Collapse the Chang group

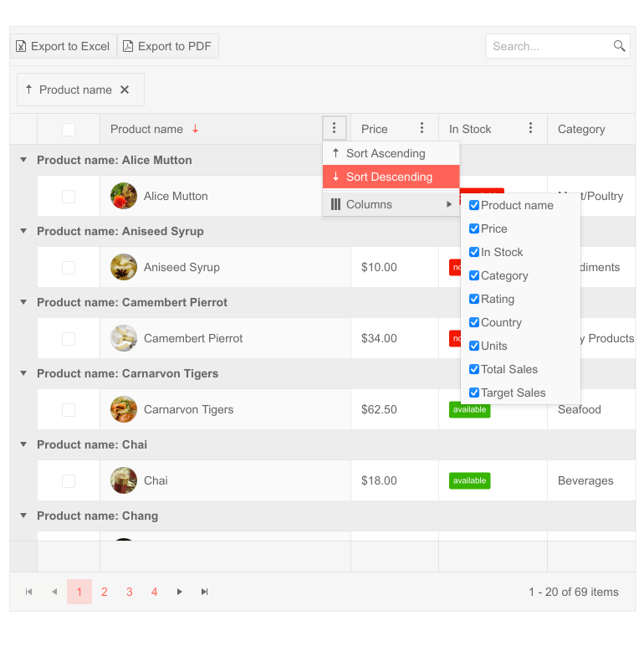[x=23, y=516]
